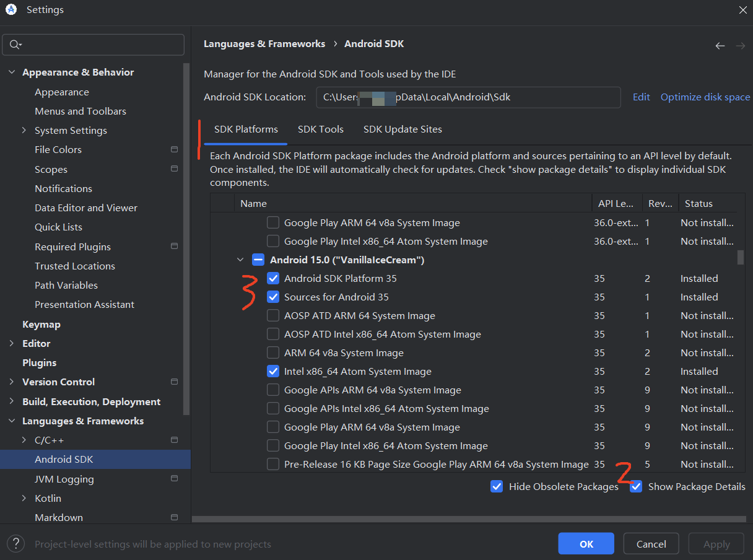753x560 pixels.
Task: Click the Apply button
Action: 716,544
